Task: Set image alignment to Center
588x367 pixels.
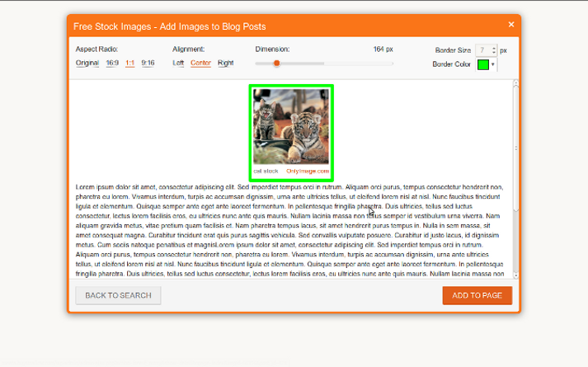Action: pyautogui.click(x=200, y=63)
